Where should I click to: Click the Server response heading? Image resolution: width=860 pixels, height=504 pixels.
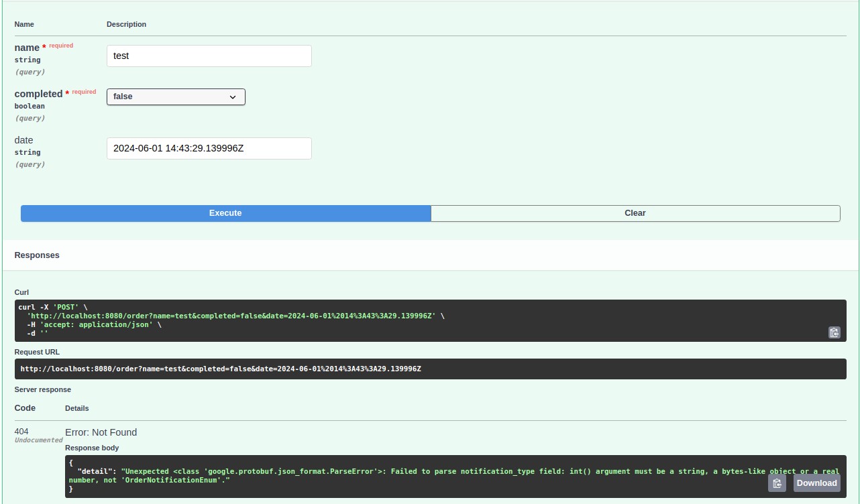43,389
